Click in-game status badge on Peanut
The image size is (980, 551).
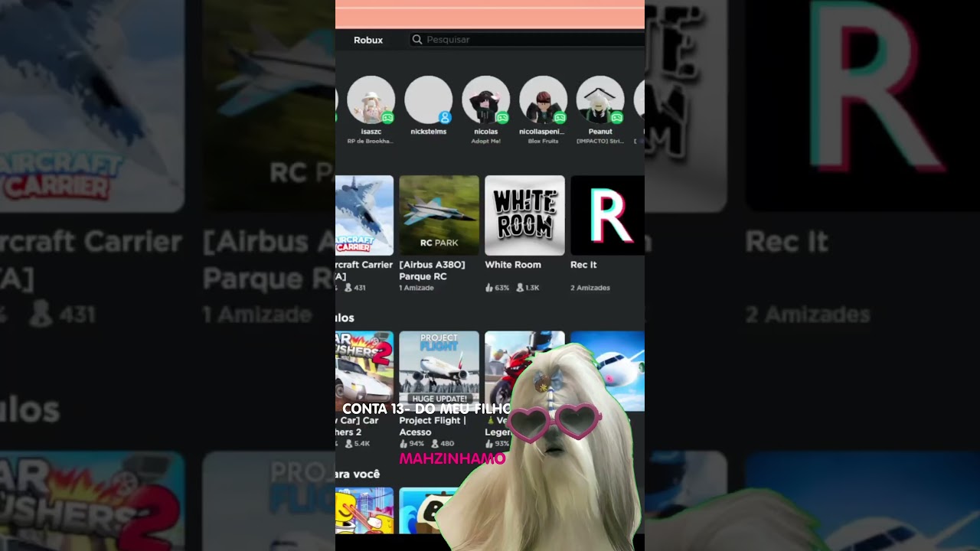click(x=617, y=118)
